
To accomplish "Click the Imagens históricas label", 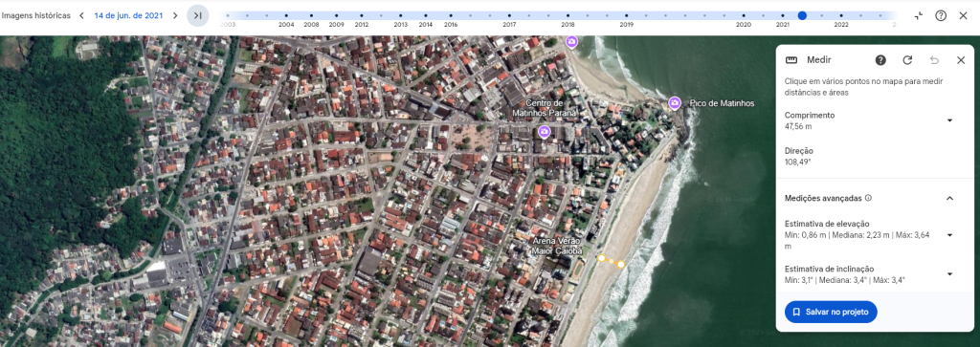I will (x=35, y=15).
